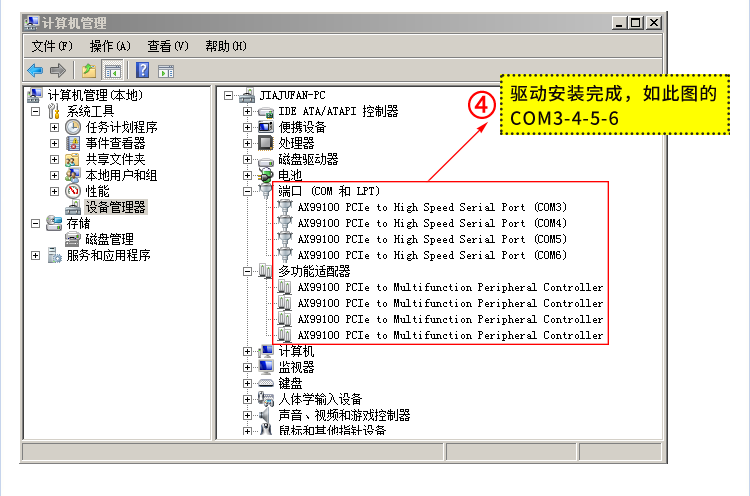750x496 pixels.
Task: Click the 磁盘管理 disk icon
Action: tap(73, 239)
